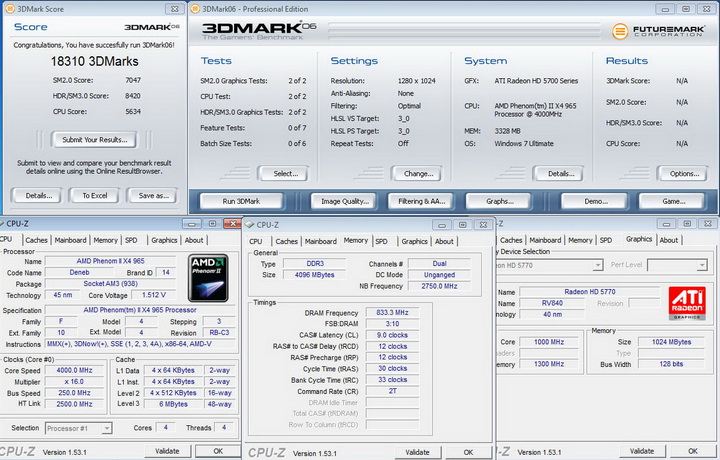This screenshot has width=720, height=460.
Task: Open system Details button in 3DMark06
Action: coord(561,174)
